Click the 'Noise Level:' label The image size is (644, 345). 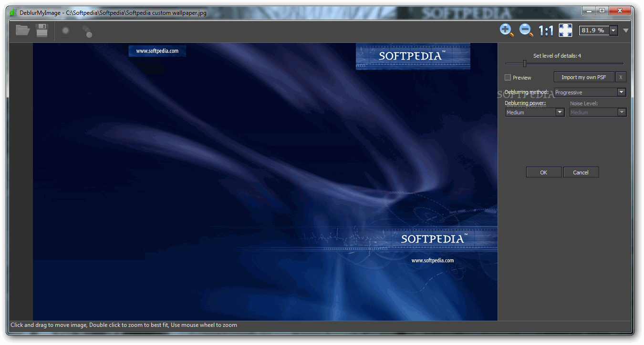[584, 103]
